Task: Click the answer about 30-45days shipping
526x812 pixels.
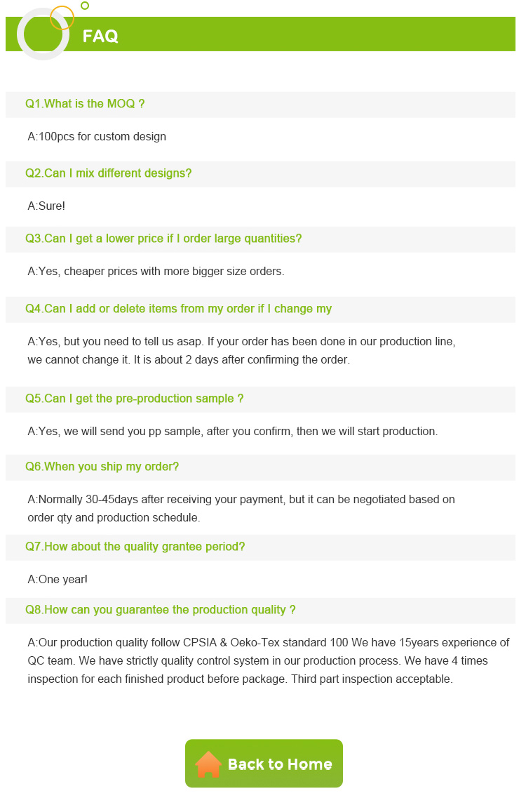Action: click(241, 509)
